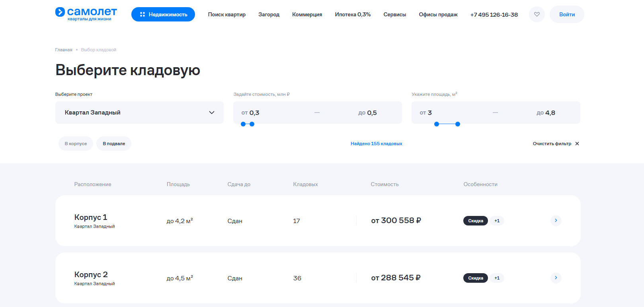
Task: Click the minimum area slider handle
Action: 437,124
